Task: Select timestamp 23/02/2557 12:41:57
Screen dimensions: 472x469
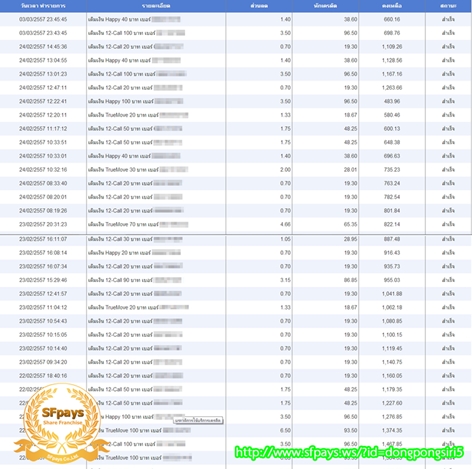Action: pyautogui.click(x=43, y=294)
